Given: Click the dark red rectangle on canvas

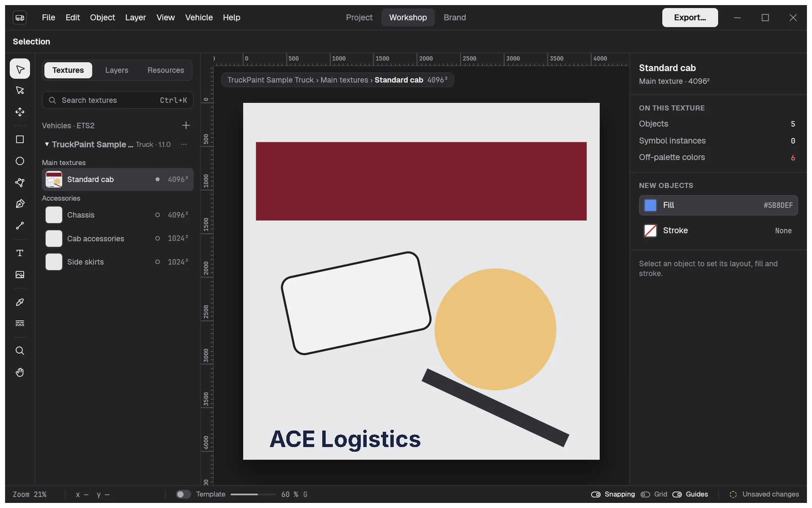Looking at the screenshot, I should click(421, 181).
